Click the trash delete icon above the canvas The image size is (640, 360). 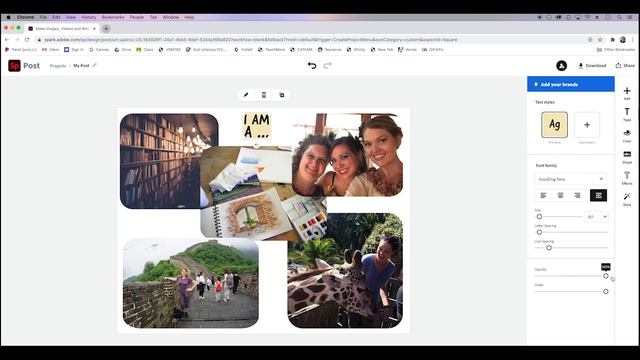click(264, 95)
